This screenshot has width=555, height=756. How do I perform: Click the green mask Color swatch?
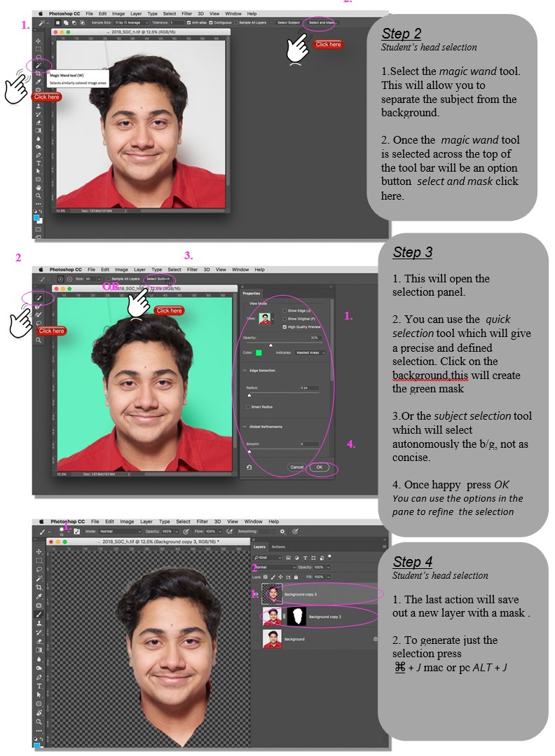[259, 352]
